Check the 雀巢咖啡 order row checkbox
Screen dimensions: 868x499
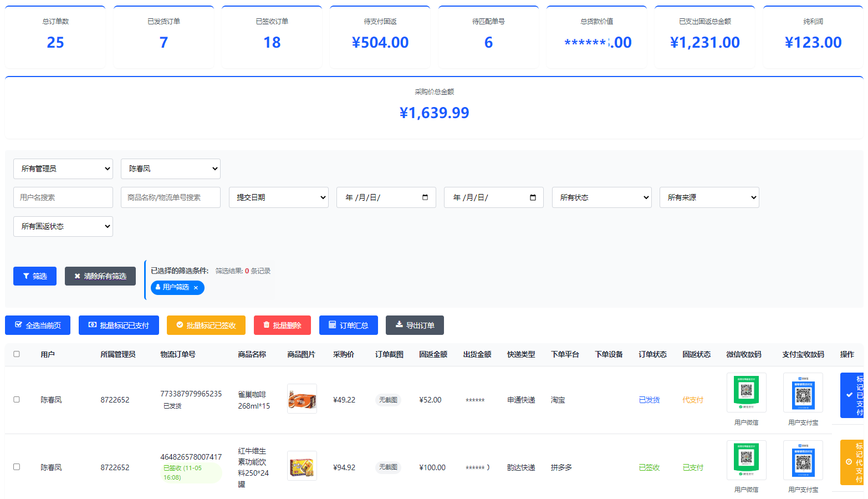[x=17, y=400]
